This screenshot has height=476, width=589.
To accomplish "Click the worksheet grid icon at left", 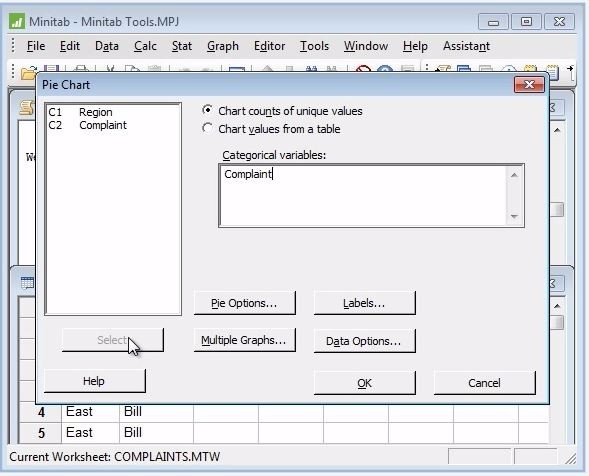I will point(27,283).
